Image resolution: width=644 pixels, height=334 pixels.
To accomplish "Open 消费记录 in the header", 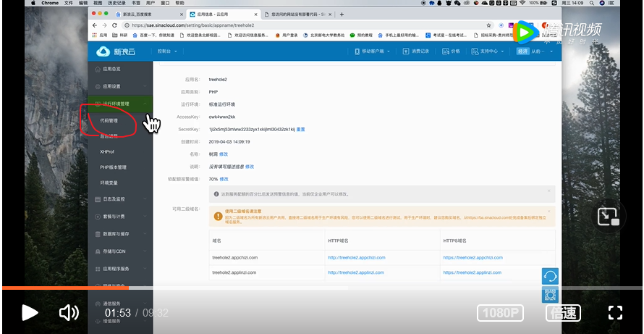I will pos(416,51).
